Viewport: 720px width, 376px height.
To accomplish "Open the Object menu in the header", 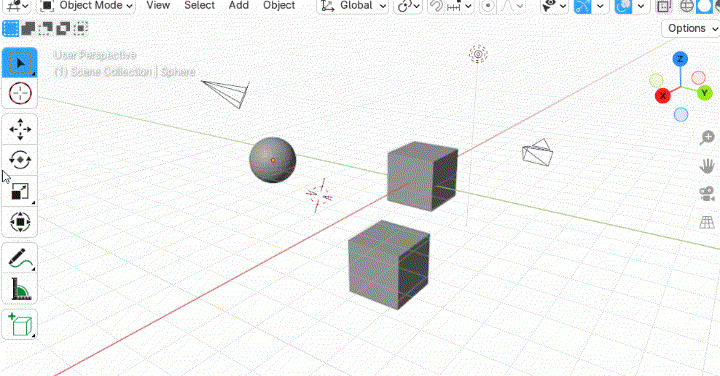I will [279, 6].
